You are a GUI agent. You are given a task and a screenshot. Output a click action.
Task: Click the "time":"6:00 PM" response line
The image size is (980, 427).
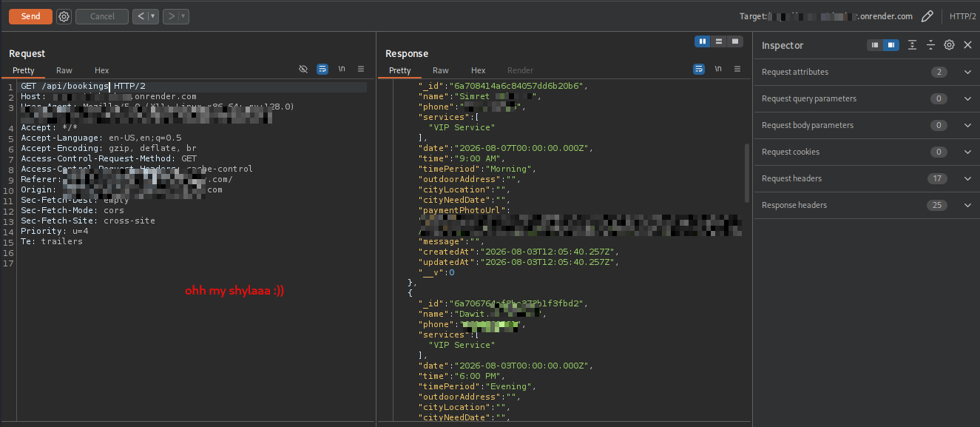point(464,377)
